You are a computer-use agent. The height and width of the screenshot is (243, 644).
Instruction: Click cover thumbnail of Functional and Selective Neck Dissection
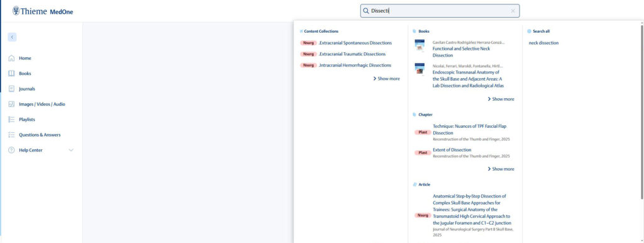(x=419, y=45)
